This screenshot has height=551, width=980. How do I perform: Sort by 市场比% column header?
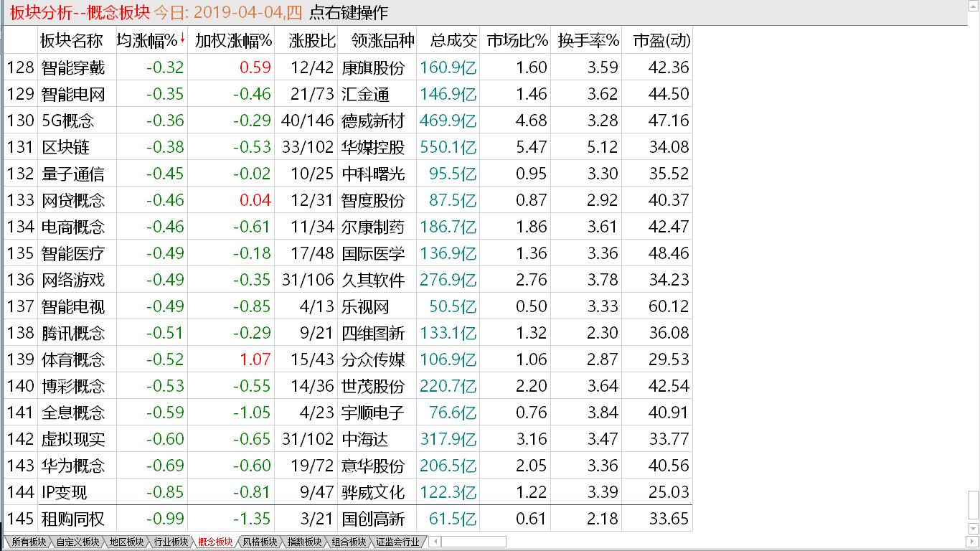tap(517, 40)
